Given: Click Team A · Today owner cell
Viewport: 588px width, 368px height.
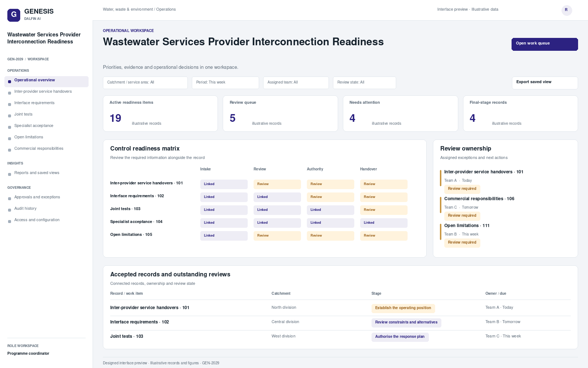Looking at the screenshot, I should point(499,308).
